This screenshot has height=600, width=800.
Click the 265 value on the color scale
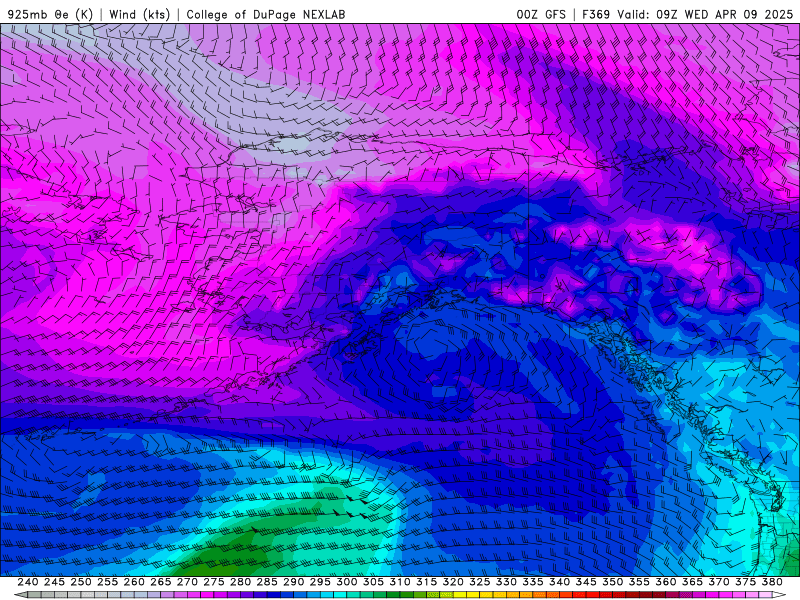pyautogui.click(x=160, y=582)
